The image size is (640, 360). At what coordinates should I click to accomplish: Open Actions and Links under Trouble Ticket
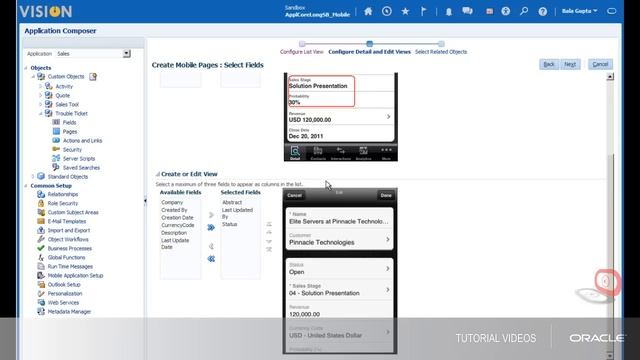click(x=82, y=140)
